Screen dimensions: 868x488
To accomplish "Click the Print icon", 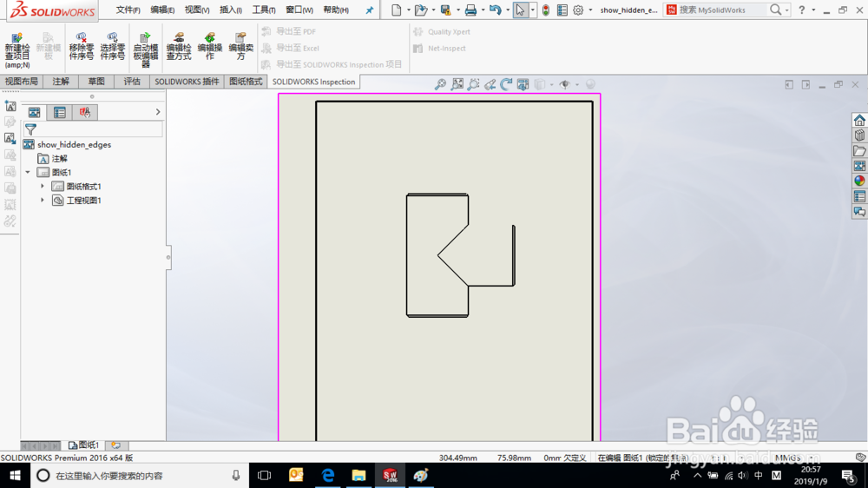I will pos(470,10).
